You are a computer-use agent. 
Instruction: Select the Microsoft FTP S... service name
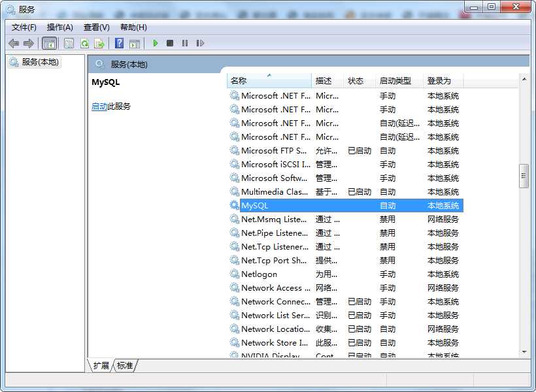point(274,150)
